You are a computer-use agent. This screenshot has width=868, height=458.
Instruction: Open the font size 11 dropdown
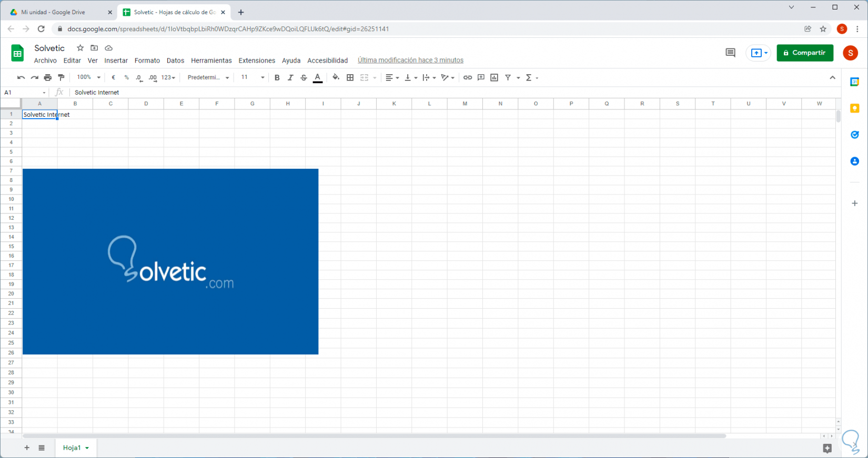[253, 78]
